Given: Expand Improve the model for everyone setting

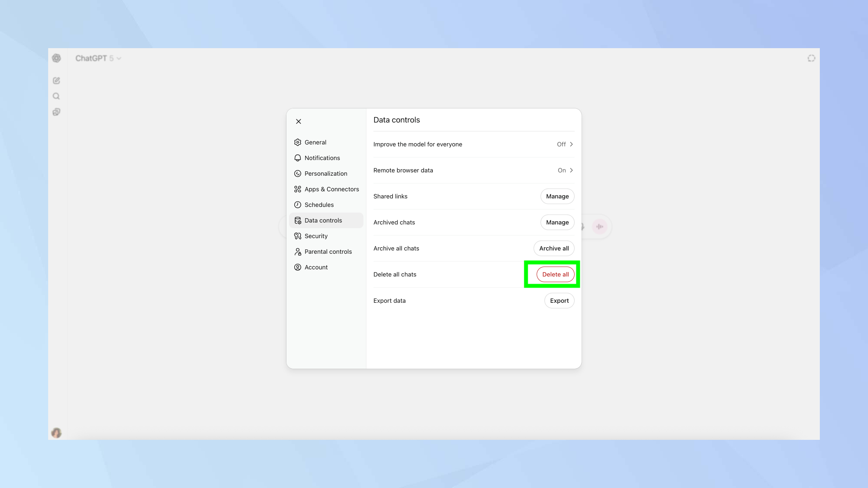Looking at the screenshot, I should (565, 144).
